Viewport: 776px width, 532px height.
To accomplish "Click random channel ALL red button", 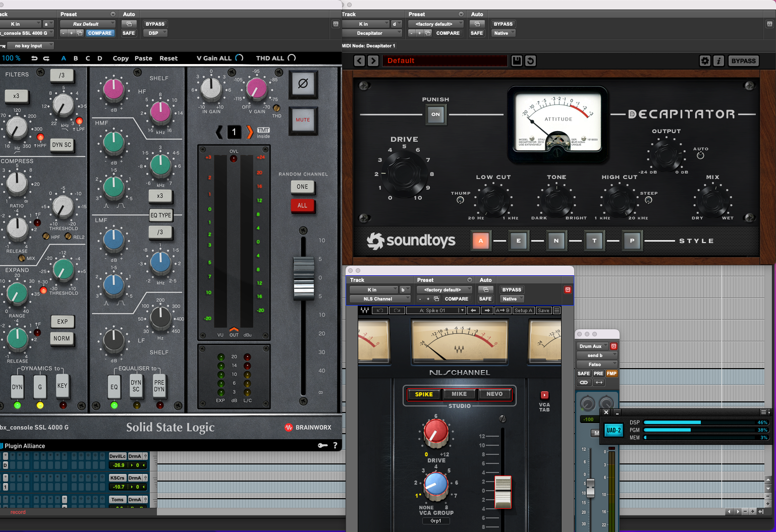I will [302, 205].
